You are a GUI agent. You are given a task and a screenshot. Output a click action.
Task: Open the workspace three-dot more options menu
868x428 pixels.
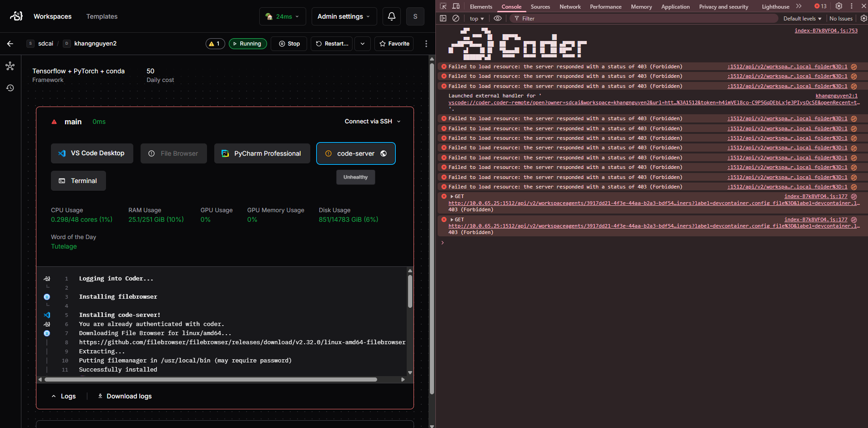coord(426,44)
